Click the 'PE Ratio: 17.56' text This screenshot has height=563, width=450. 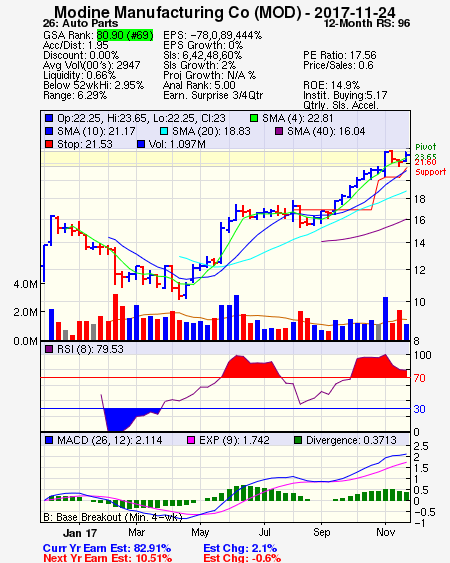340,55
